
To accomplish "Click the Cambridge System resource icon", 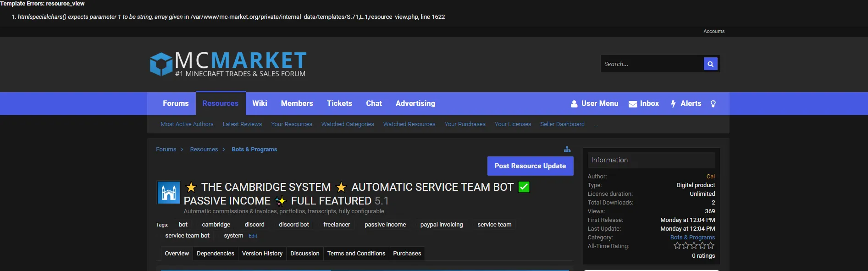I will pyautogui.click(x=168, y=192).
